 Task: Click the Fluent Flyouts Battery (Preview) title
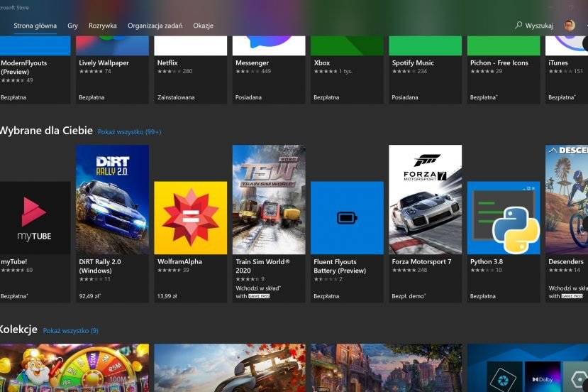pos(340,266)
